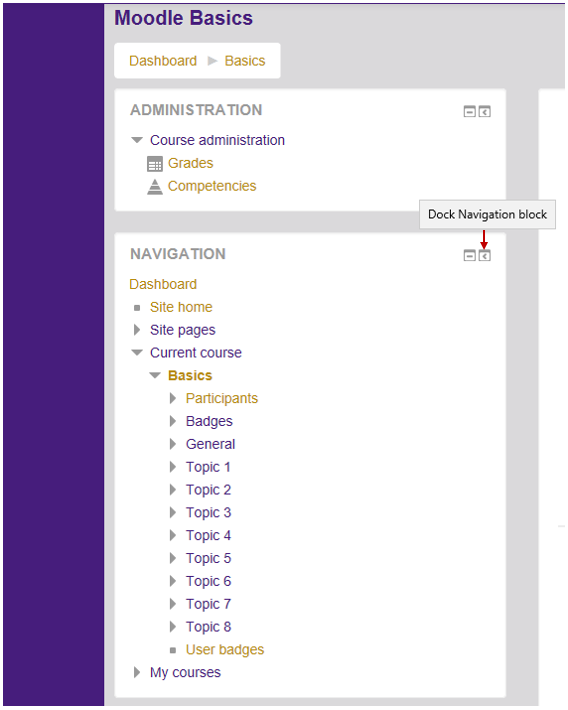
Task: Select Topic 8 label
Action: pos(208,627)
